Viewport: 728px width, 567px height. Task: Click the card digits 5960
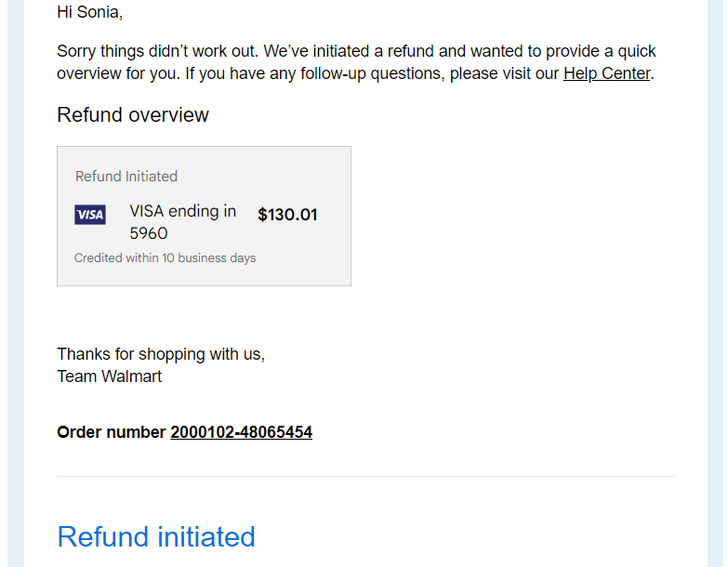click(149, 233)
